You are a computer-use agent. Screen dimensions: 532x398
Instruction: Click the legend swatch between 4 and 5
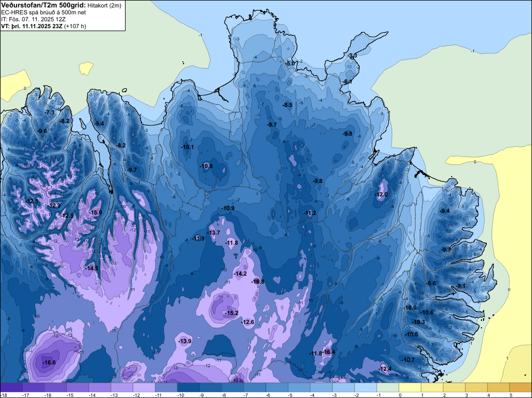point(498,387)
